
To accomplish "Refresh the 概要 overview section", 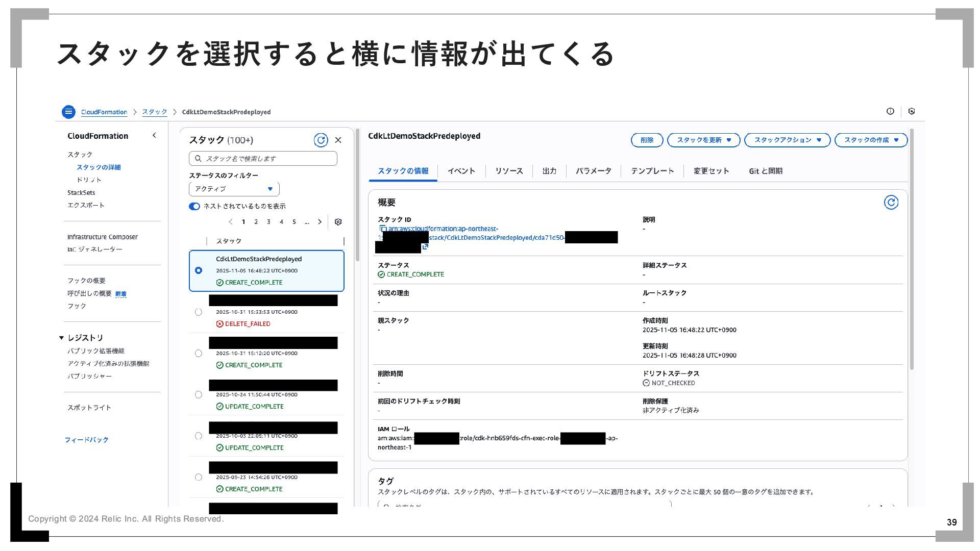I will 891,203.
